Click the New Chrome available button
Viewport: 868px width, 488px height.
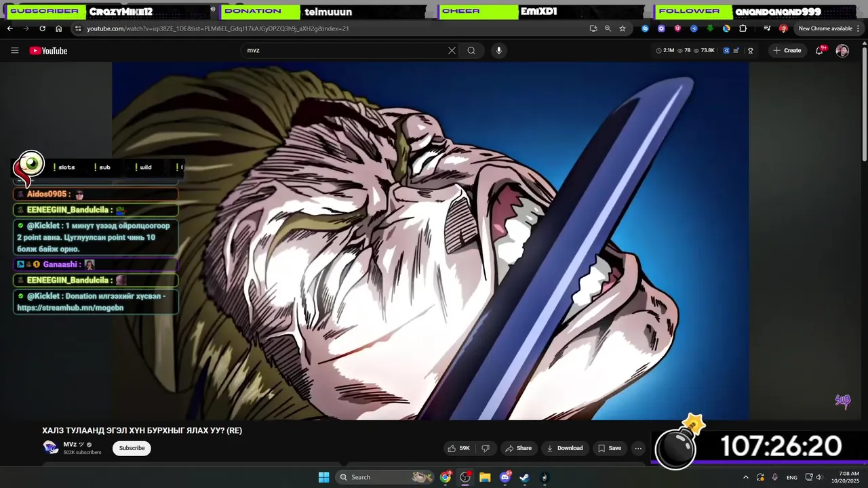(x=825, y=28)
